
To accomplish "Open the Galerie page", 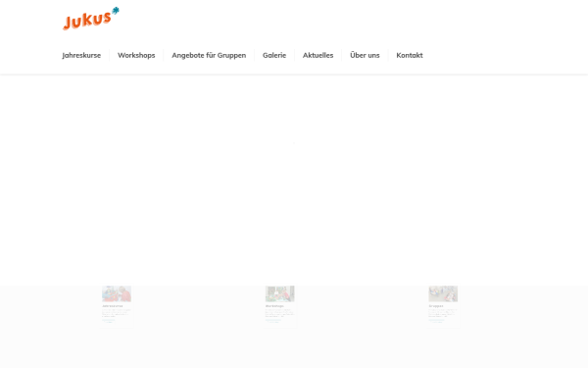I will [x=274, y=55].
